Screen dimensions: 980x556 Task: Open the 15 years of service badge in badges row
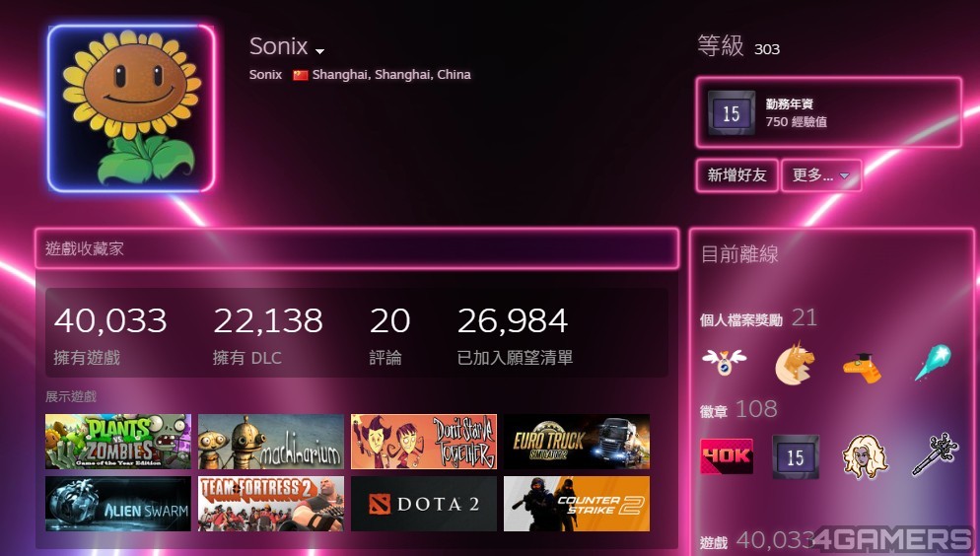pyautogui.click(x=796, y=457)
